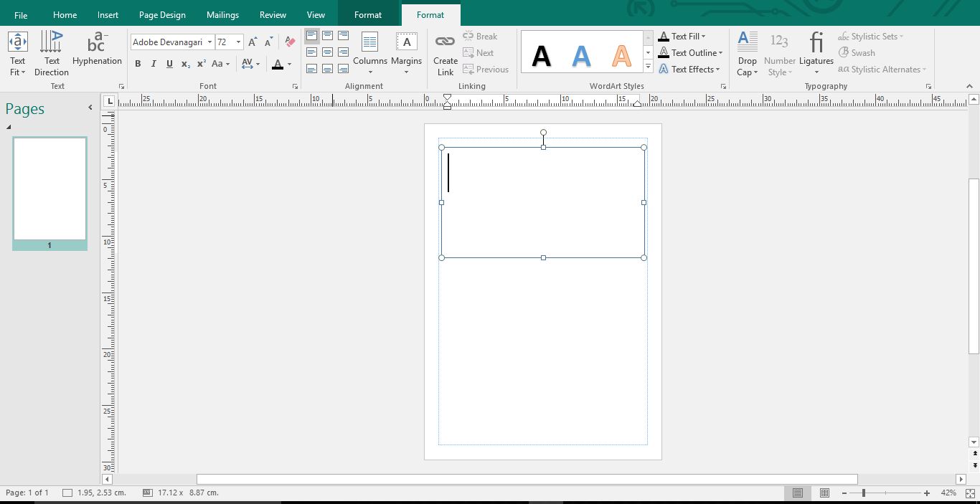980x504 pixels.
Task: Switch to two-page spread view
Action: tap(824, 493)
